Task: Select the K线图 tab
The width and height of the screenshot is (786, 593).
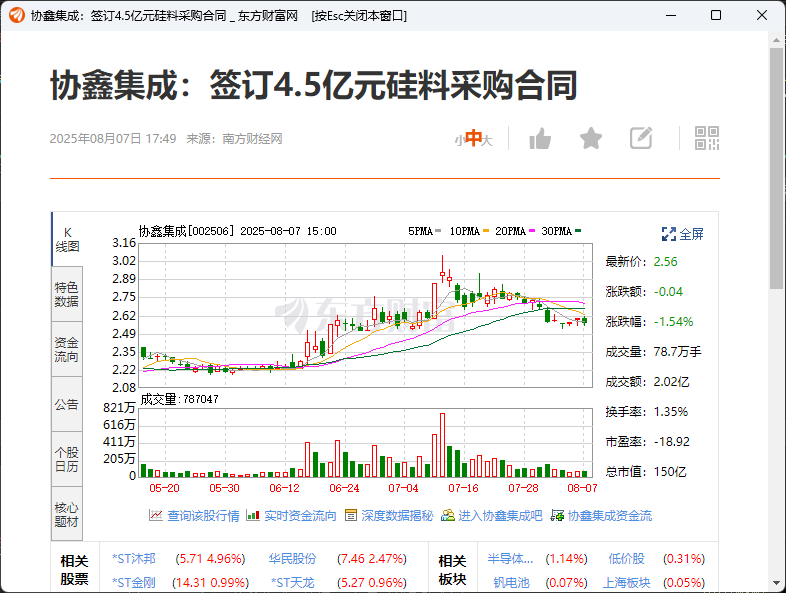Action: [67, 239]
